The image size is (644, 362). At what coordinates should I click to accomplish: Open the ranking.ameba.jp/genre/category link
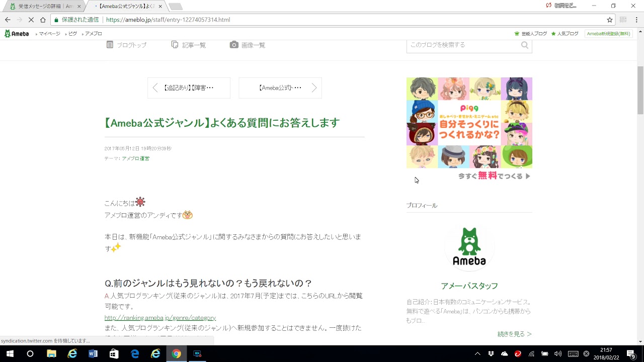pos(160,318)
